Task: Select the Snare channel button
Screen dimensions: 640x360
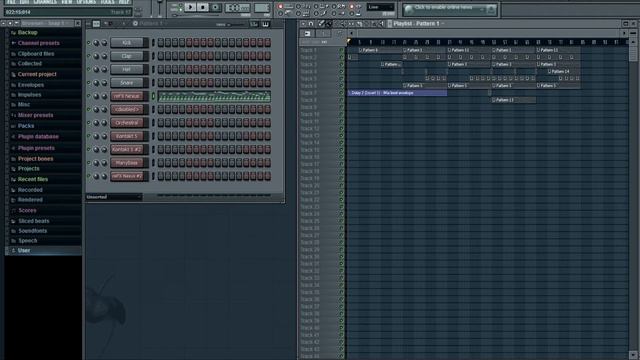Action: [x=127, y=83]
